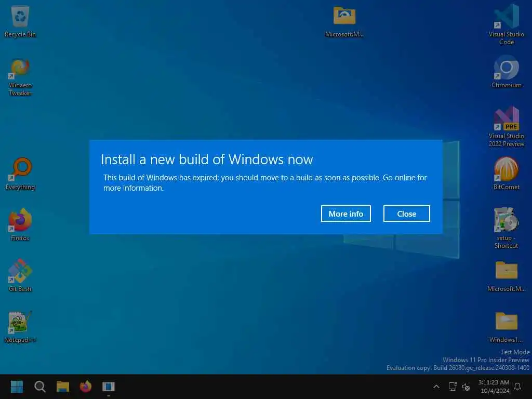Click the Close button in expiry dialog
This screenshot has width=532, height=399.
click(x=406, y=214)
